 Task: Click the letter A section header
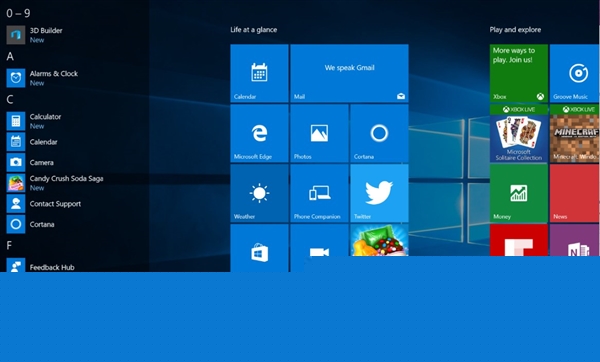(10, 57)
